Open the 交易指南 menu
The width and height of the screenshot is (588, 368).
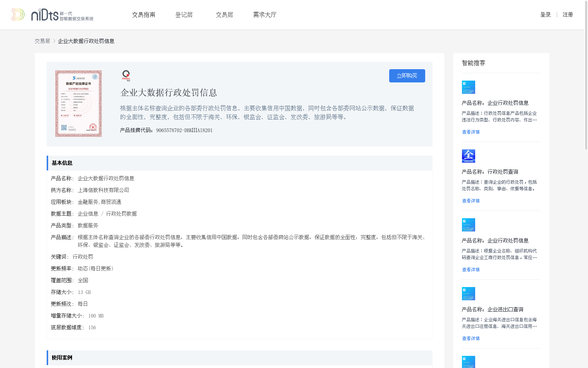point(144,15)
